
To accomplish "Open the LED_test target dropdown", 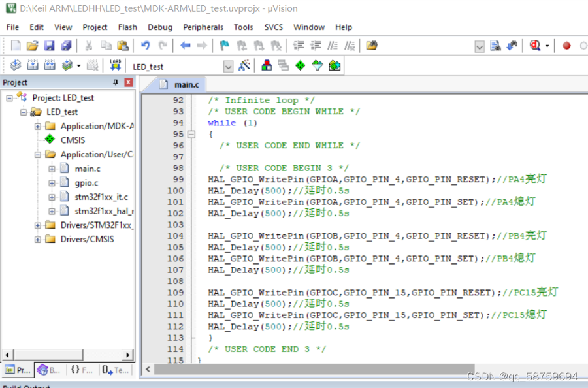I will click(229, 66).
